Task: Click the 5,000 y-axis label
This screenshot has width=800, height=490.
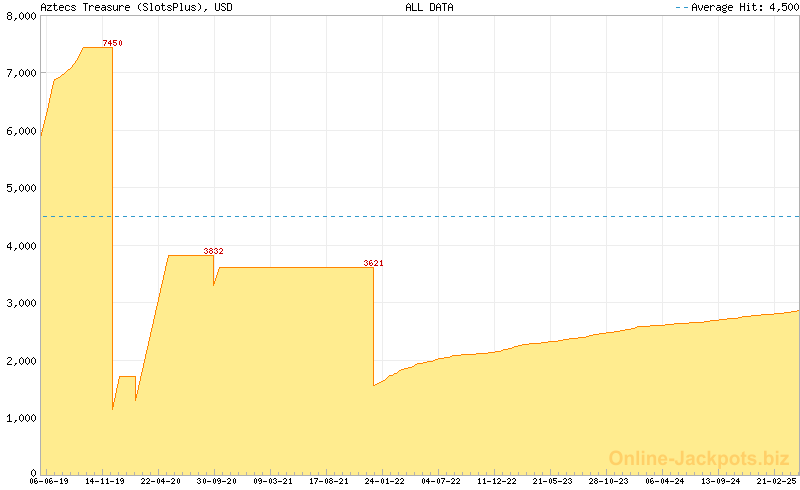Action: 19,188
